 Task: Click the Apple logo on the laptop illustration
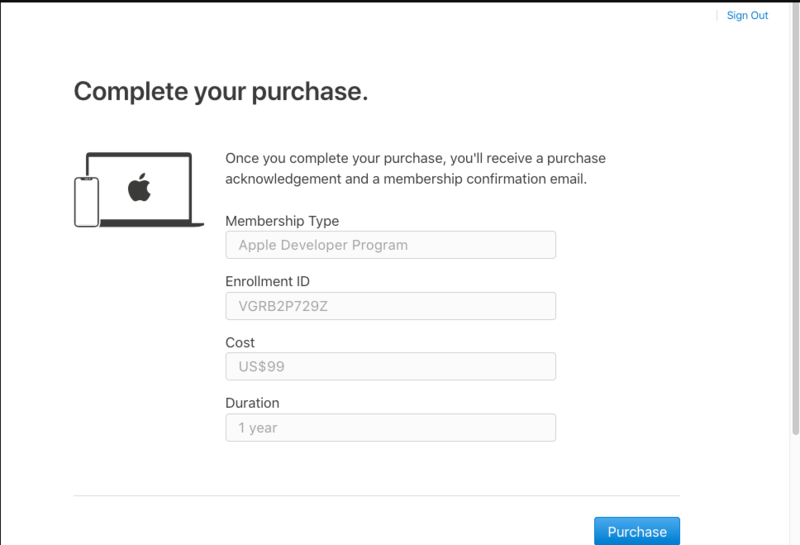(x=139, y=187)
